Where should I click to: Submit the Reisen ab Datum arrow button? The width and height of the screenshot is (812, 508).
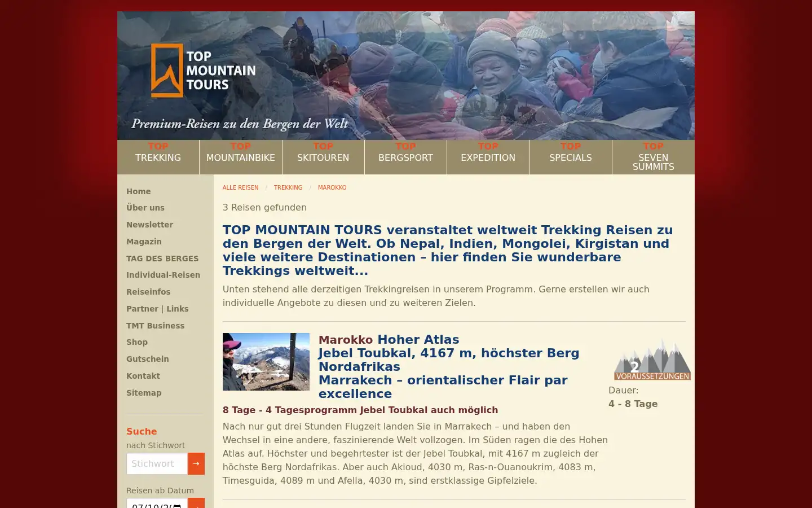(x=196, y=503)
